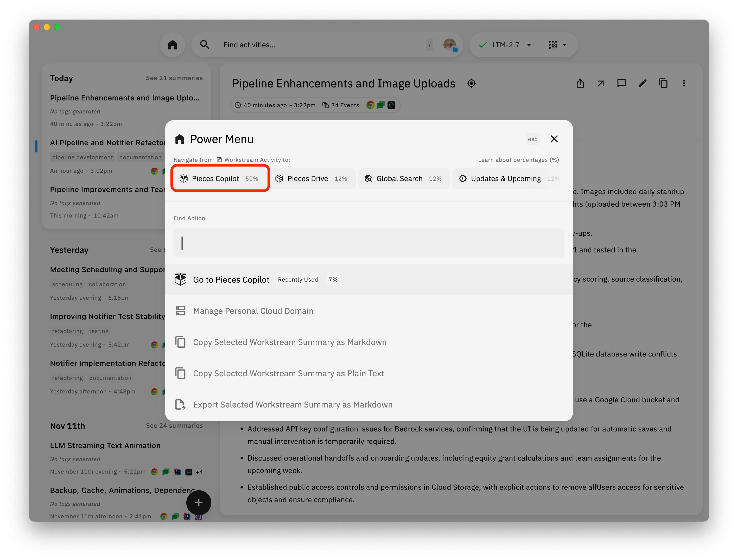Click the share/upload icon for the summary

coord(580,83)
